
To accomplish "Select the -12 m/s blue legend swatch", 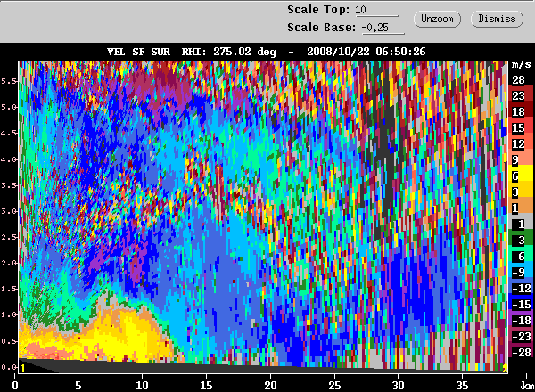I will click(521, 288).
